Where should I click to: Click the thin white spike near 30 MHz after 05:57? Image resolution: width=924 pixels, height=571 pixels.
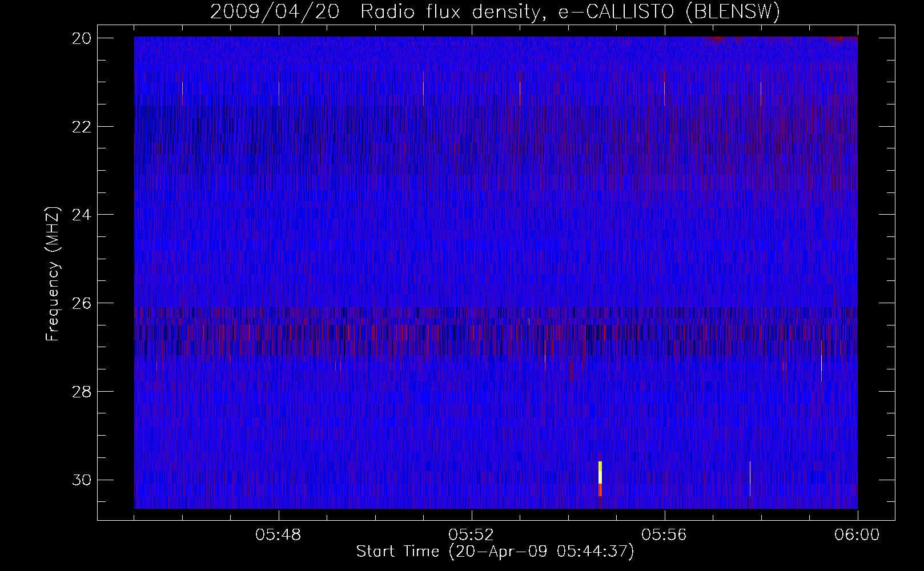pos(750,478)
